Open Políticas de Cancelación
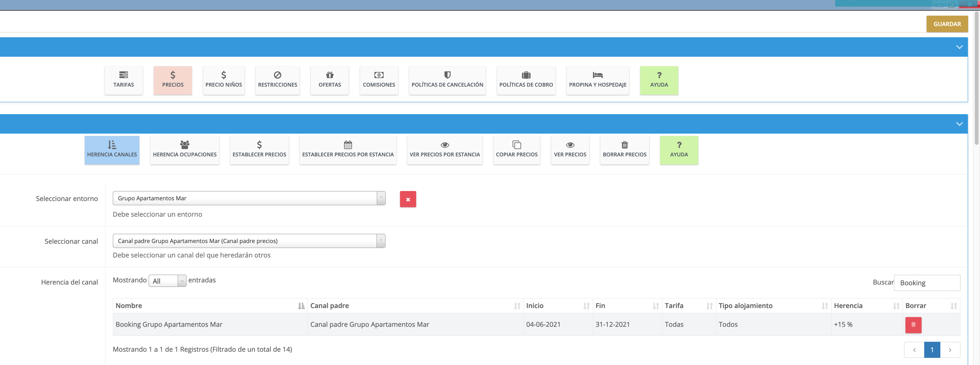 pyautogui.click(x=447, y=80)
